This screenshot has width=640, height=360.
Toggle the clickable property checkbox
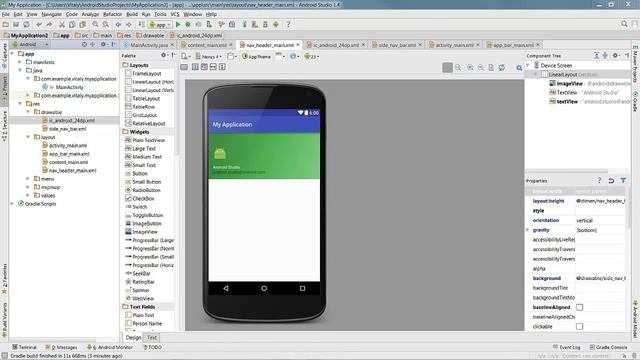pos(580,327)
